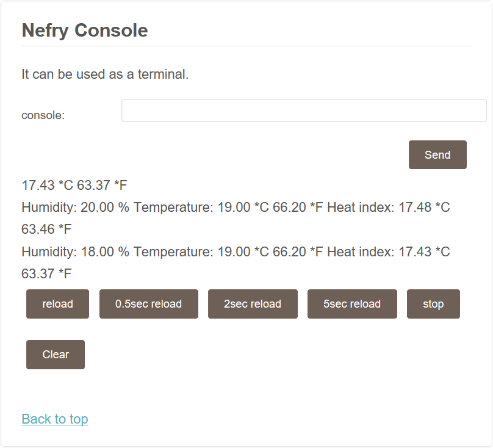Start the 5sec reload interval
This screenshot has height=448, width=493.
[352, 303]
